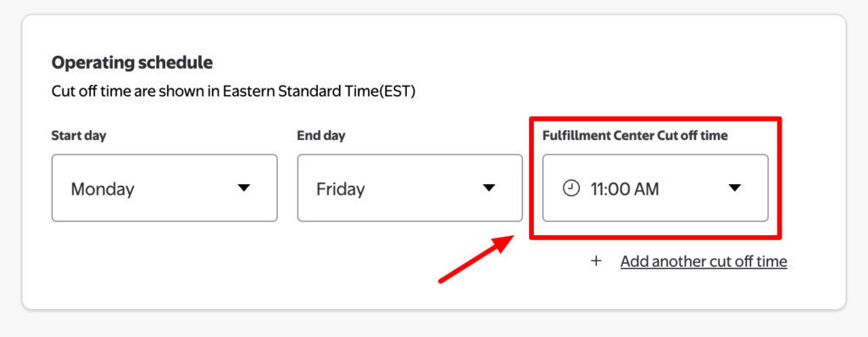
Task: Open the End day combo box
Action: [x=409, y=188]
